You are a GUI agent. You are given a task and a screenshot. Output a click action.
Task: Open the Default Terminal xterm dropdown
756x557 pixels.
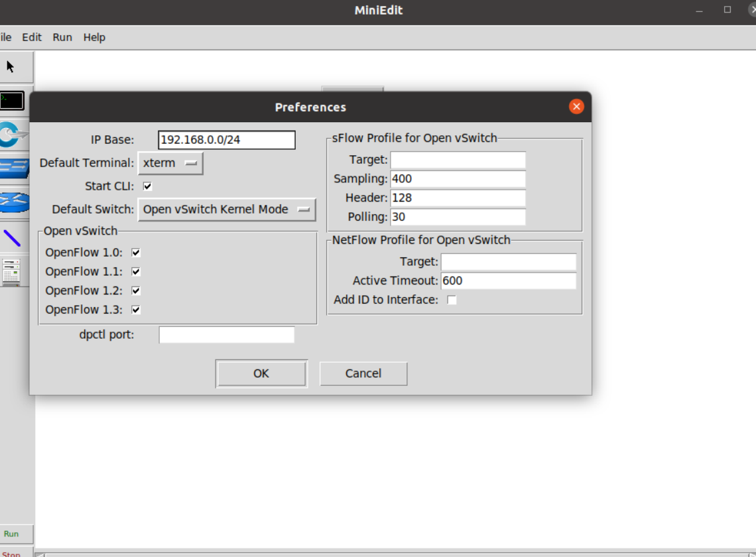[x=170, y=163]
